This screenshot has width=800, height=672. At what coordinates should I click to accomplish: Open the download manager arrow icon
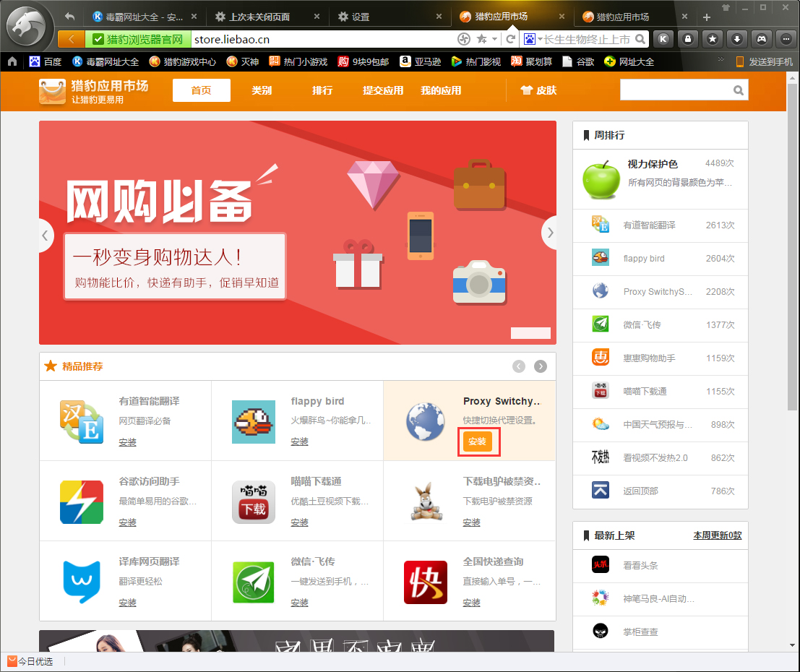[737, 39]
